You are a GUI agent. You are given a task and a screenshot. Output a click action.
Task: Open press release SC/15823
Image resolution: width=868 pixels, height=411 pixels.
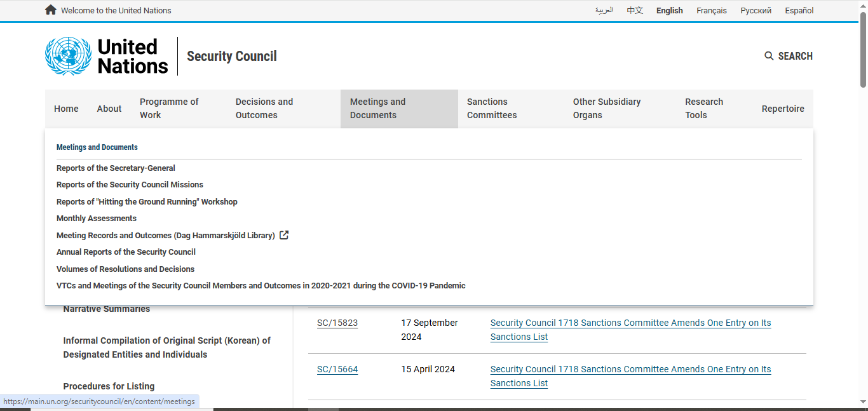point(337,323)
